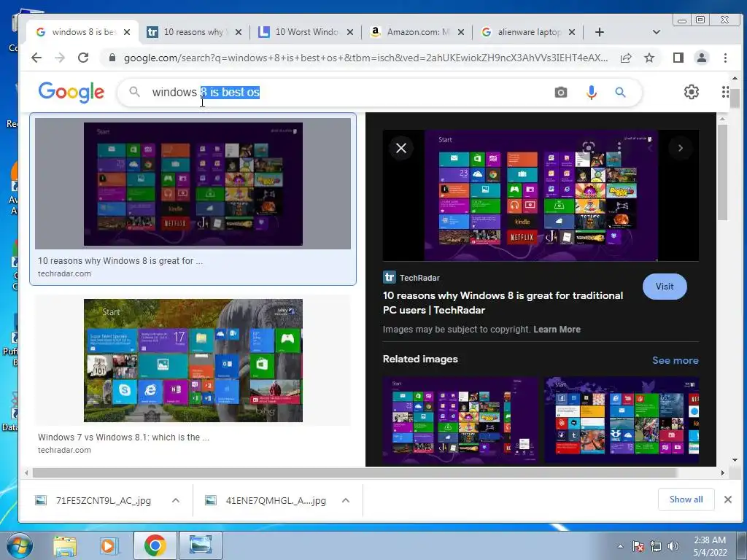Select 'Windows 7 vs Windows 8.1' thumbnail
747x560 pixels.
coord(193,360)
